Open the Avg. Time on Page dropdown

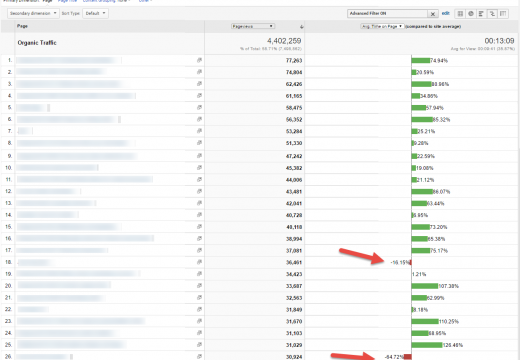pyautogui.click(x=382, y=26)
